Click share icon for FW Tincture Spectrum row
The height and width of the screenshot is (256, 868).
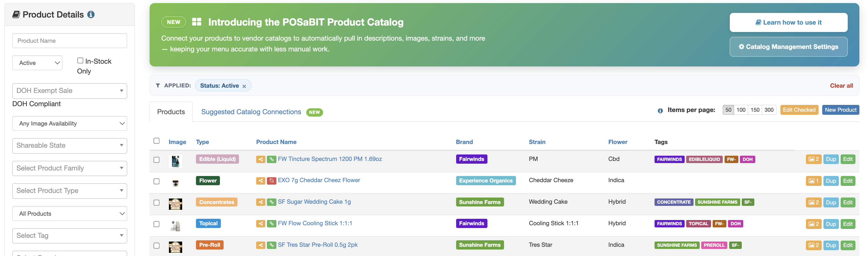260,159
